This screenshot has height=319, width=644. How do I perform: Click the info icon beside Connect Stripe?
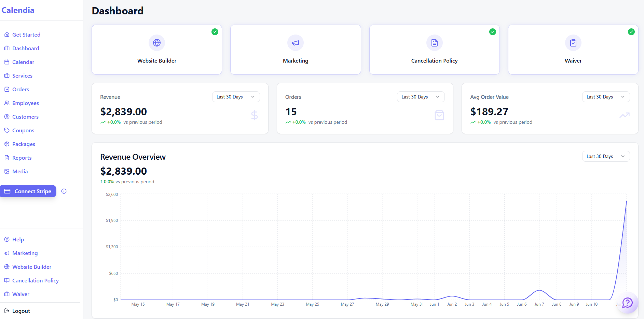point(64,191)
